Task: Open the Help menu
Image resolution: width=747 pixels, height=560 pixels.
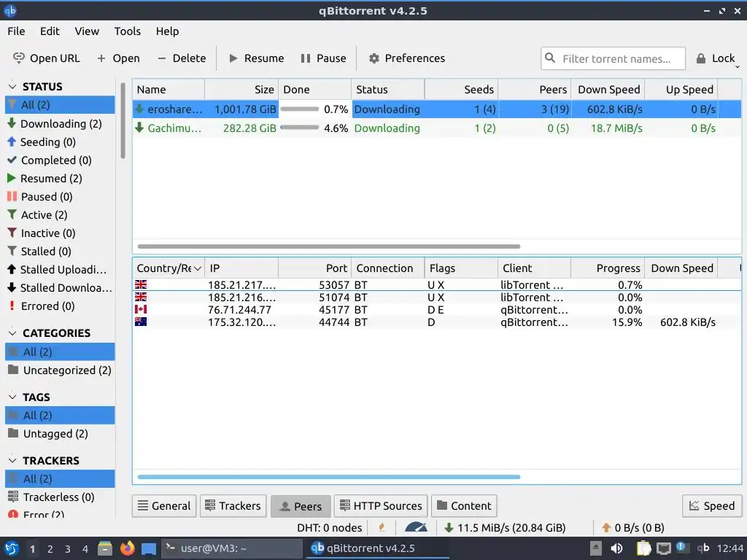Action: 167,31
